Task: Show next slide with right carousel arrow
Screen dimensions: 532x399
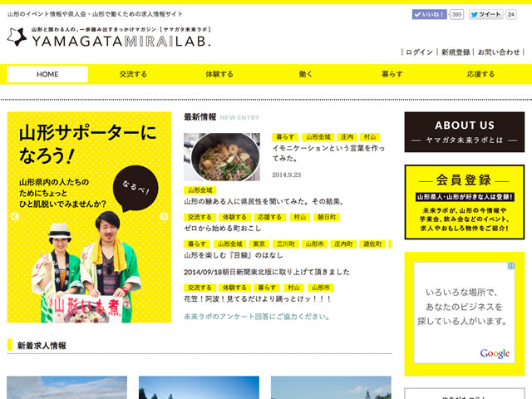Action: 164,216
